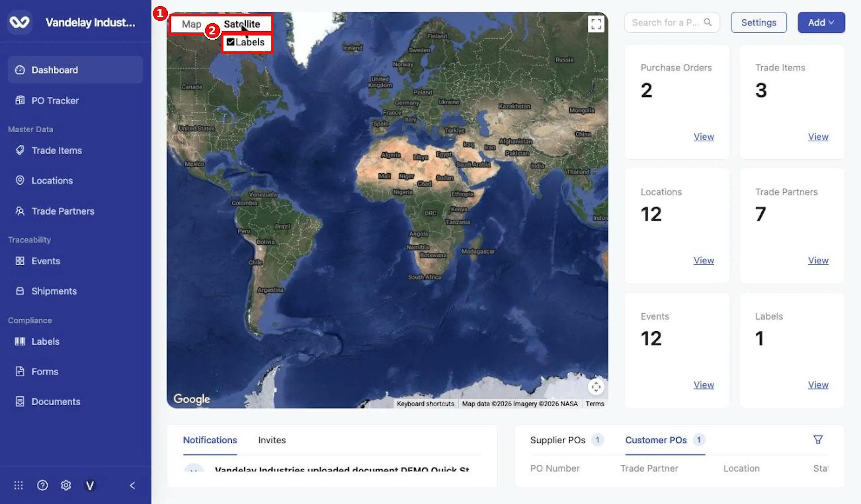The image size is (861, 504).
Task: Switch to the Invites tab
Action: (272, 440)
